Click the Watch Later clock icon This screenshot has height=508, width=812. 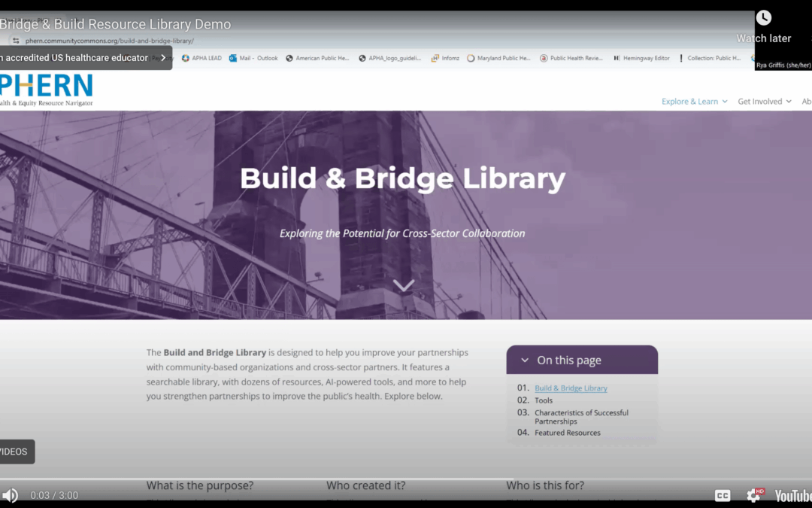(x=764, y=17)
